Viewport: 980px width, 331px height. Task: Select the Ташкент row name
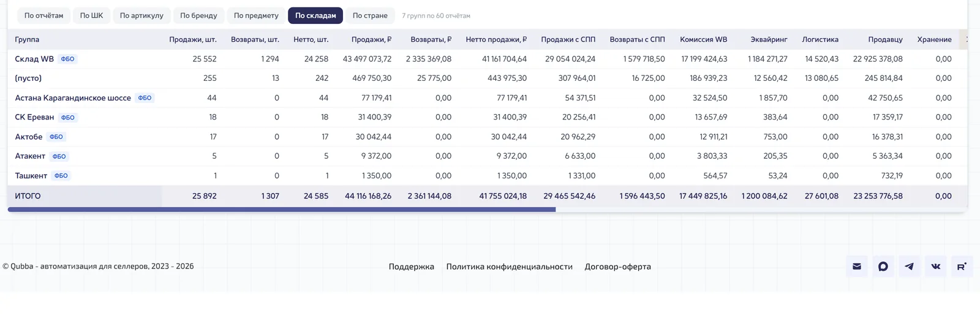pos(31,175)
